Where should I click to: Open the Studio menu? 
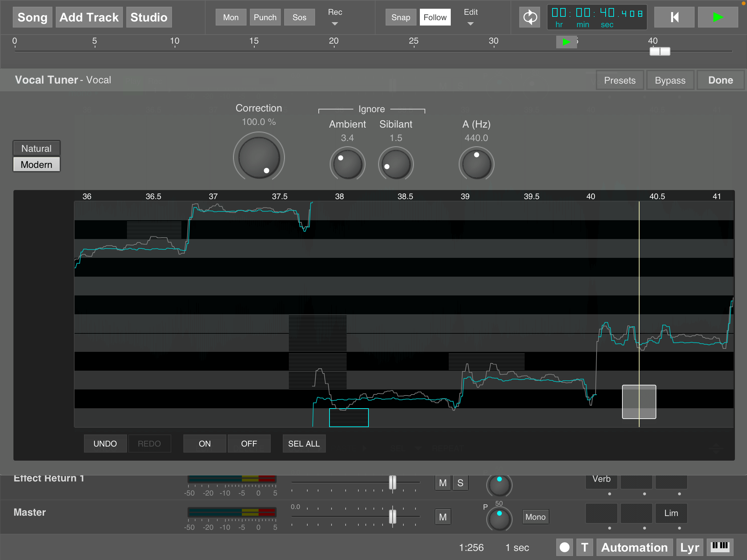(148, 17)
